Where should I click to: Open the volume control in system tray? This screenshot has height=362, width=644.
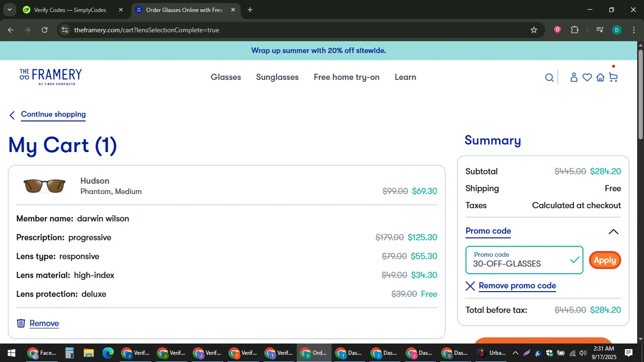(583, 353)
